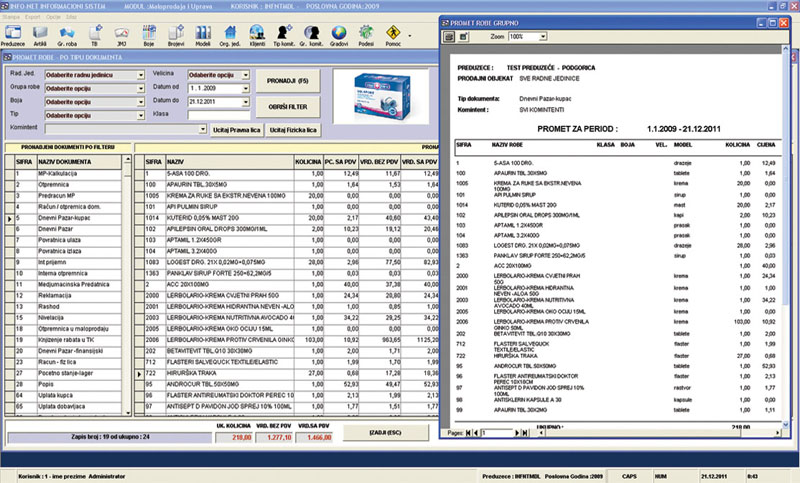Click the export icon in Promet Robe Grupno toolbar
The height and width of the screenshot is (483, 800).
(463, 37)
